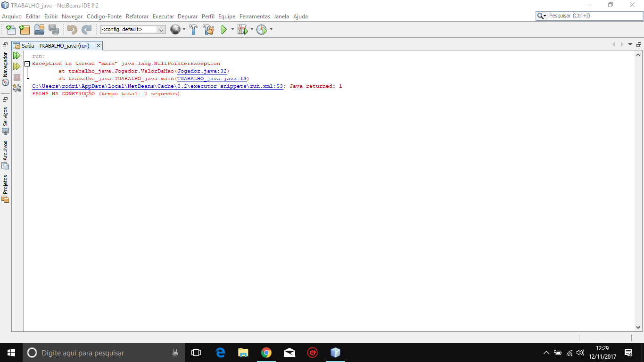This screenshot has height=362, width=644.
Task: Open the Ajuda menu
Action: point(300,16)
